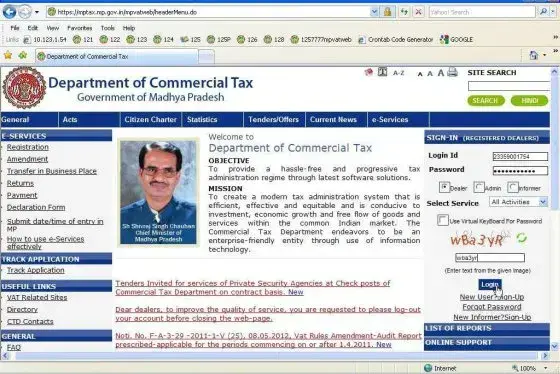The width and height of the screenshot is (560, 374).
Task: Click the green captcha refresh icon
Action: (521, 238)
